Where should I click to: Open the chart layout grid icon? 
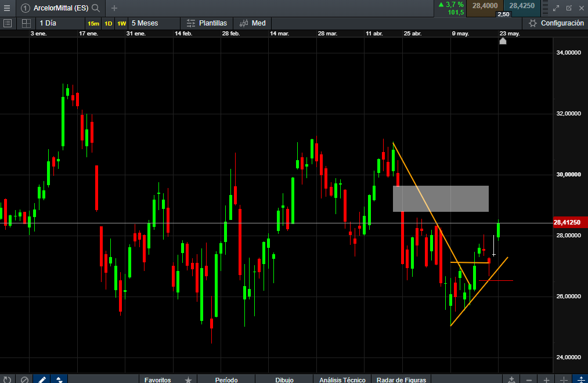click(26, 23)
